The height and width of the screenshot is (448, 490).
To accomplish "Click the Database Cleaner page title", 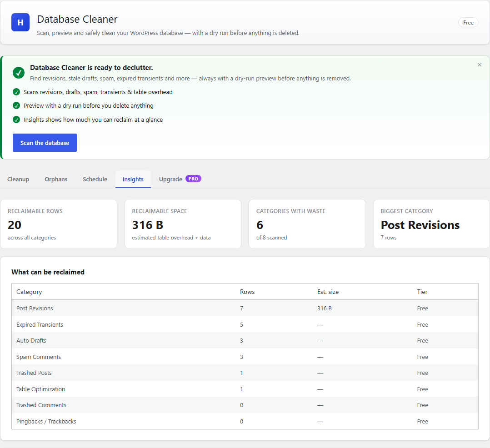I will [77, 20].
